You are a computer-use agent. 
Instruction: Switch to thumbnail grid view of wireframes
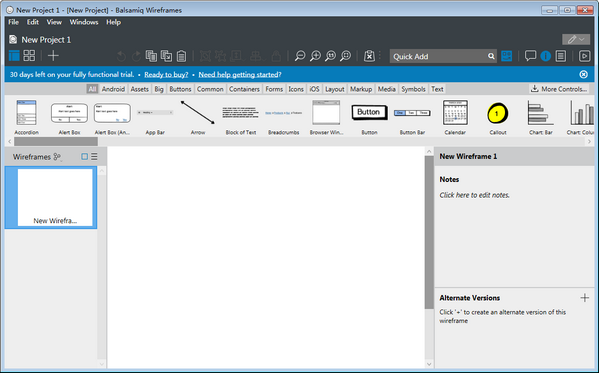[x=29, y=56]
